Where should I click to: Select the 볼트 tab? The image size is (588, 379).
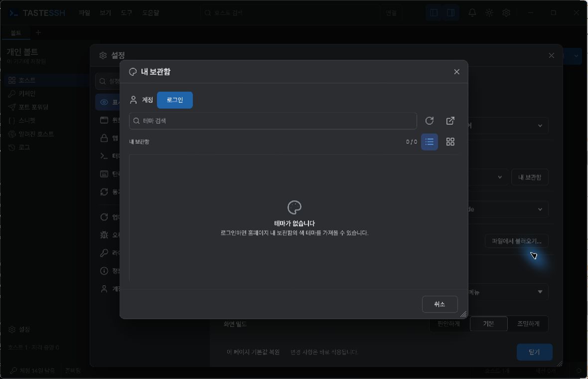[x=16, y=32]
